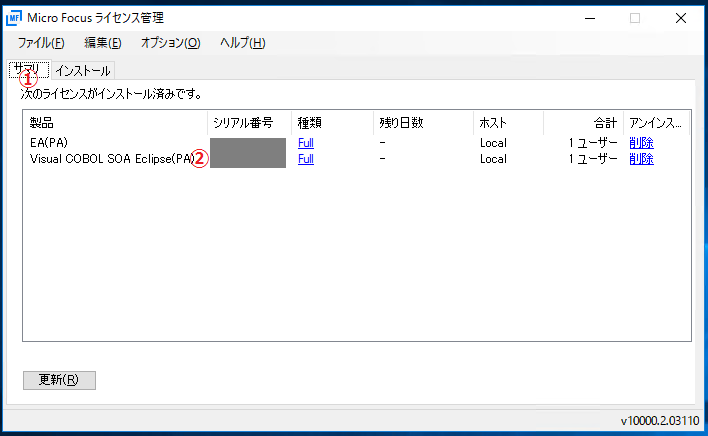Sort by the 残り日数 column header
The height and width of the screenshot is (436, 708).
tap(423, 123)
